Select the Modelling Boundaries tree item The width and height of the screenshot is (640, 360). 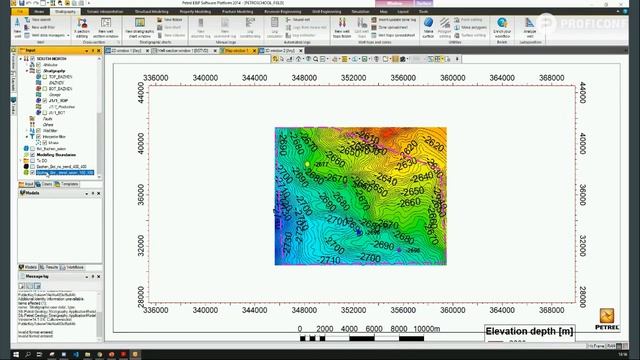pyautogui.click(x=56, y=155)
